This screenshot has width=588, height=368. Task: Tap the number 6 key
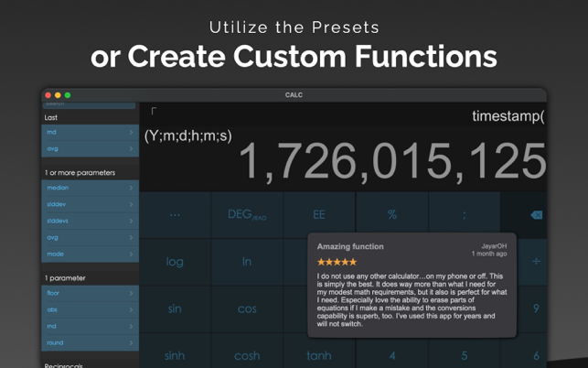coord(536,355)
